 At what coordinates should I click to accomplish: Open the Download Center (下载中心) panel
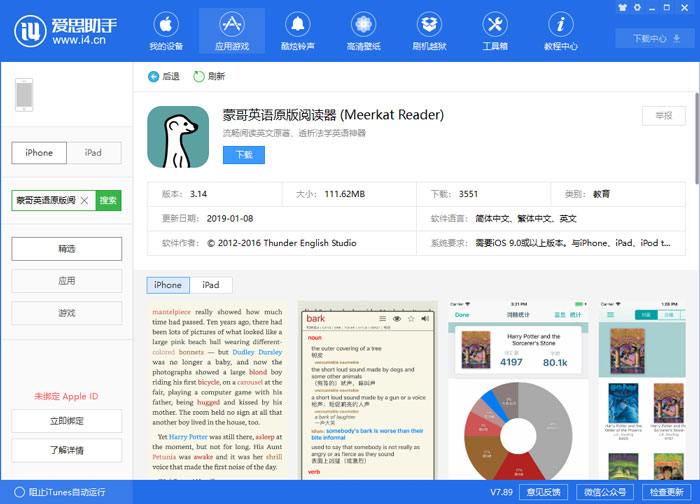point(654,39)
